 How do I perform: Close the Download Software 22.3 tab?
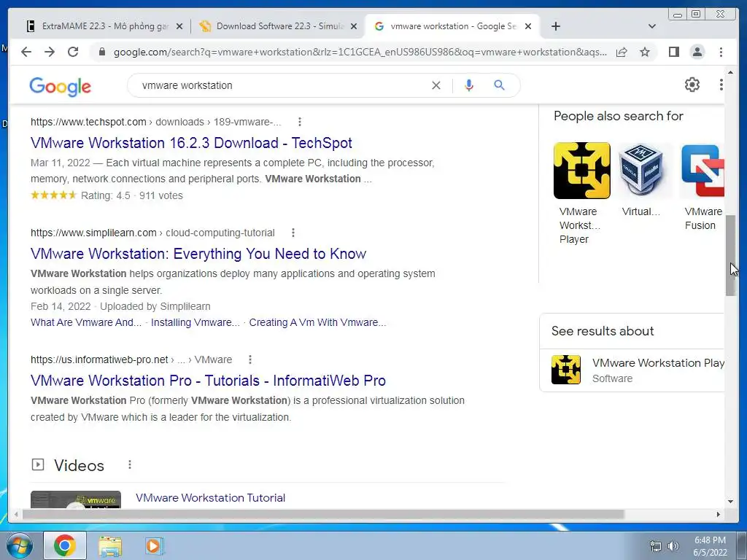click(x=354, y=26)
